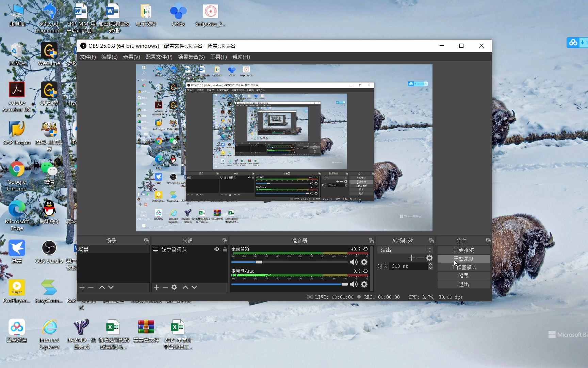
Task: Add a new source with plus icon
Action: point(157,287)
